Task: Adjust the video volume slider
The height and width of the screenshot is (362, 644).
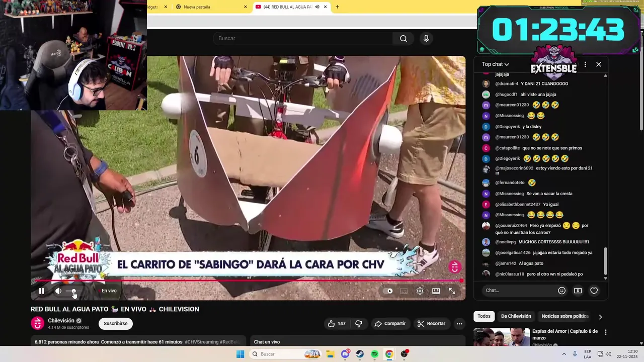Action: (74, 291)
